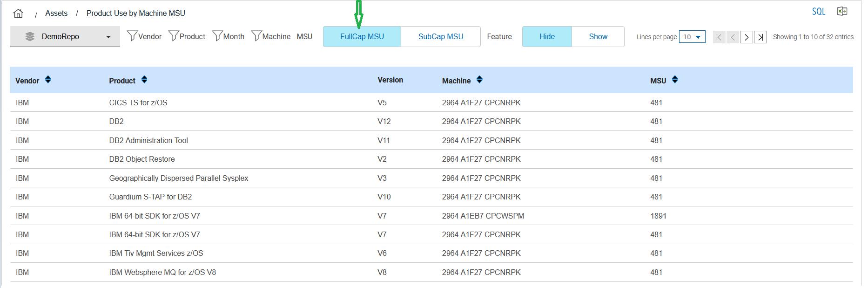Set Feature to Show
Screen dimensions: 868x288
[x=598, y=36]
